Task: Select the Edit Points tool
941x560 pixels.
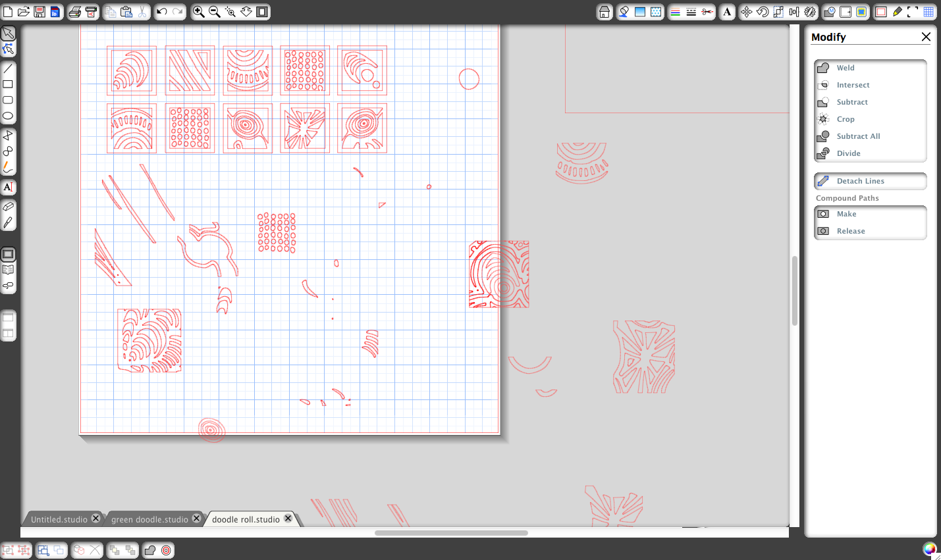Action: point(8,49)
